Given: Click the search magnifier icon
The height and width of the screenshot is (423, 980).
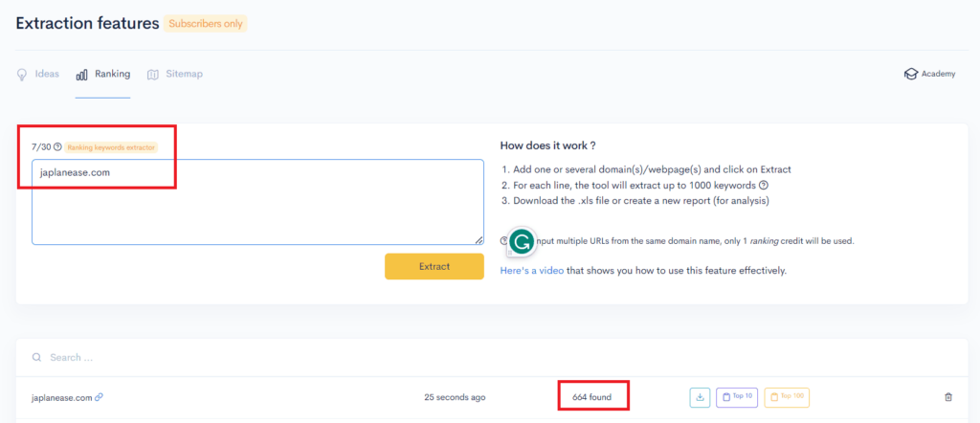Looking at the screenshot, I should click(37, 357).
